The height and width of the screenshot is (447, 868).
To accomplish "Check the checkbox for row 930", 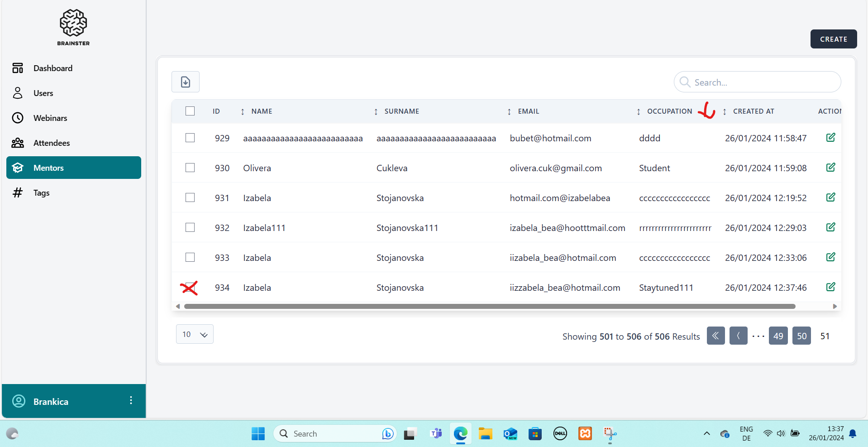I will (190, 168).
